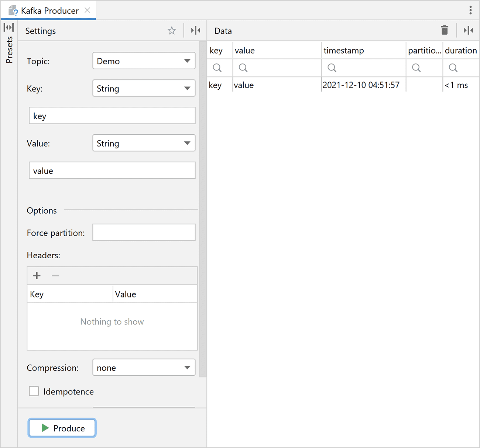Hide the Data panel with collapse icon
Image resolution: width=480 pixels, height=448 pixels.
click(469, 31)
